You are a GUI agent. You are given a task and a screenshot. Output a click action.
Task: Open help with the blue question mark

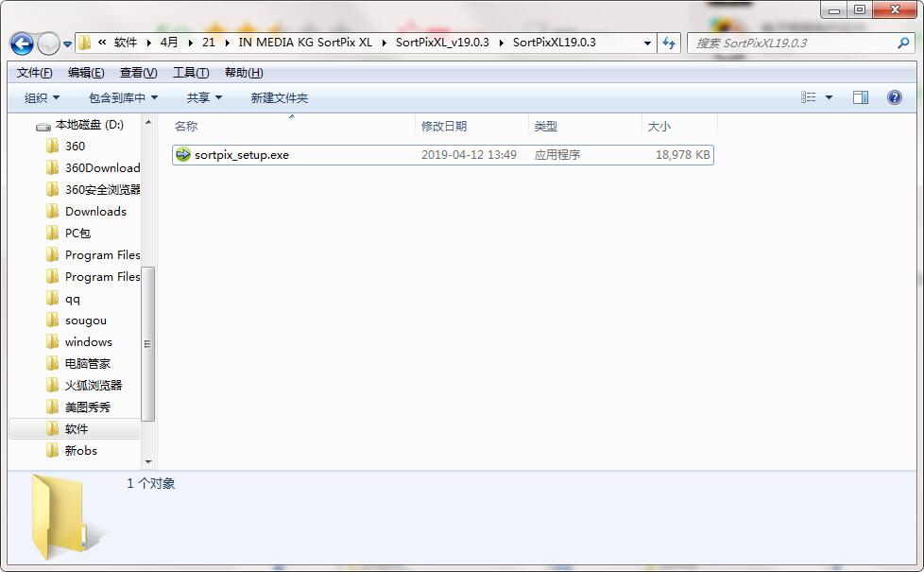click(894, 97)
